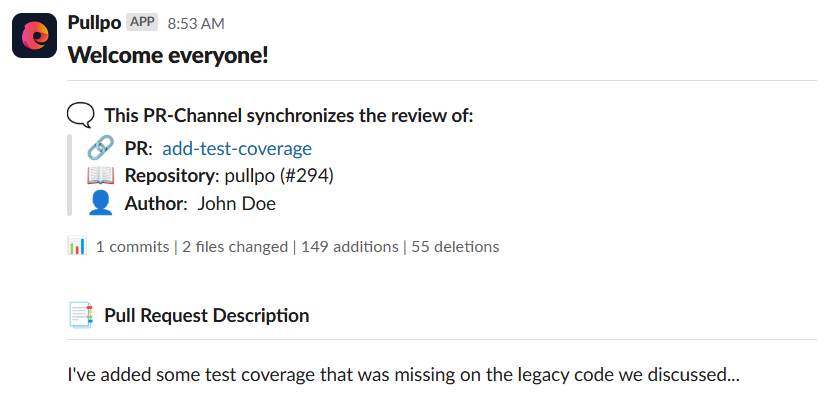Click the Pullpo sender name

click(x=94, y=22)
